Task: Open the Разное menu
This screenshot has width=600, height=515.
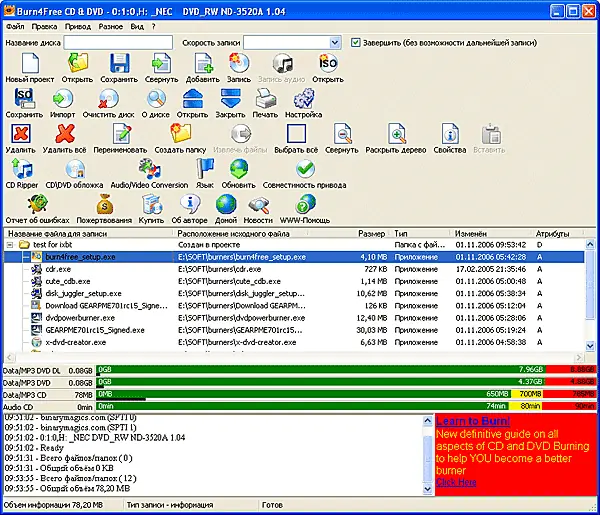Action: 111,26
